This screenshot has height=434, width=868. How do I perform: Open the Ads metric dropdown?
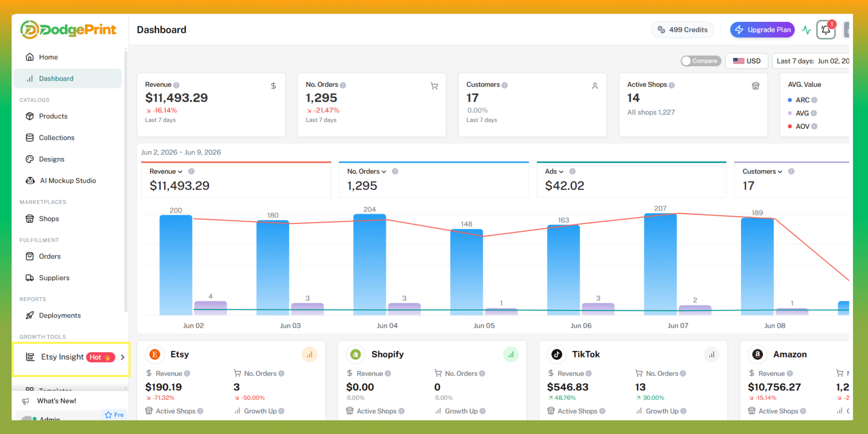(554, 172)
